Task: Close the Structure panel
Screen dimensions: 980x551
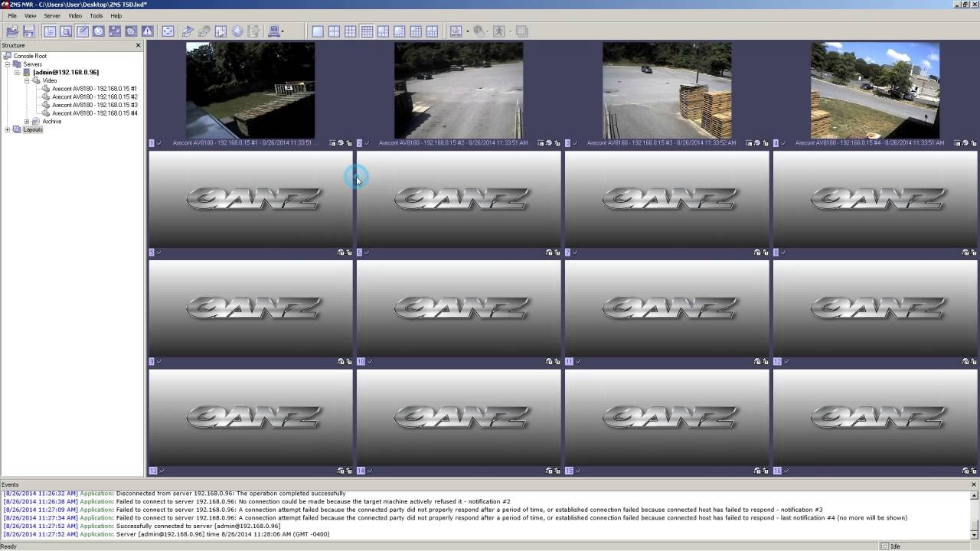Action: [139, 46]
